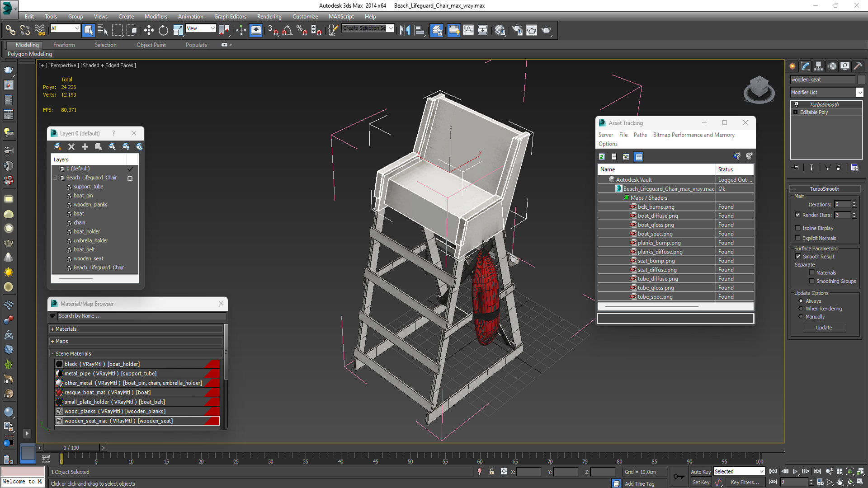The image size is (868, 488).
Task: Click the Mirror tool icon
Action: click(x=405, y=30)
